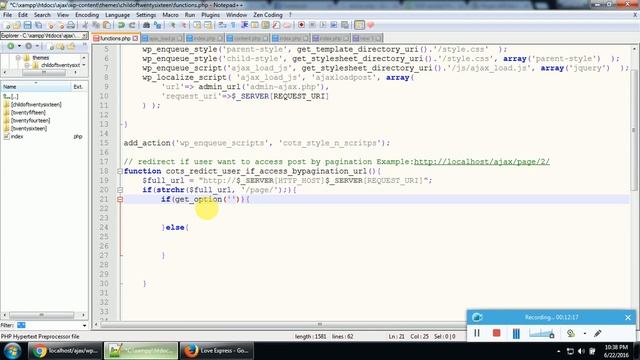Click the editor horizontal scrollbar thumb
Screen dimensions: 640x360
pyautogui.click(x=320, y=324)
